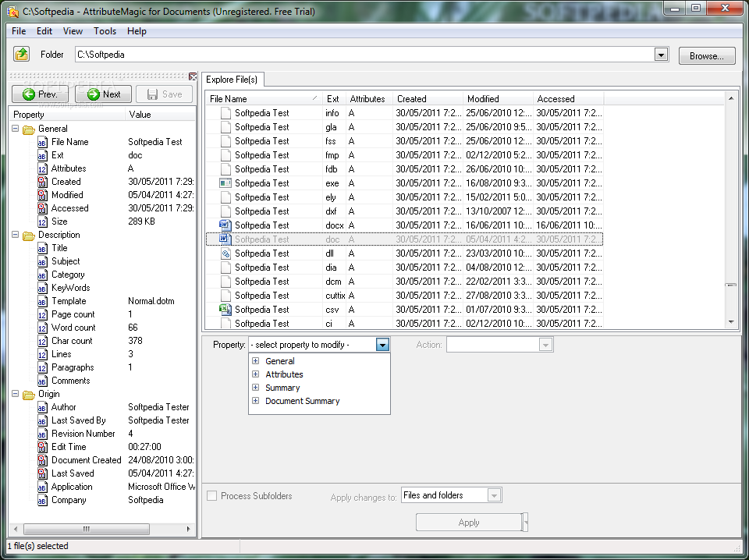The image size is (749, 560).
Task: Click the property panel scroll right arrow
Action: pyautogui.click(x=188, y=529)
